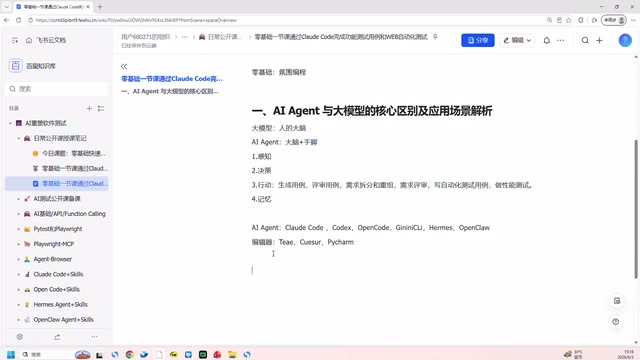Click the pin icon beside document title

click(x=435, y=37)
